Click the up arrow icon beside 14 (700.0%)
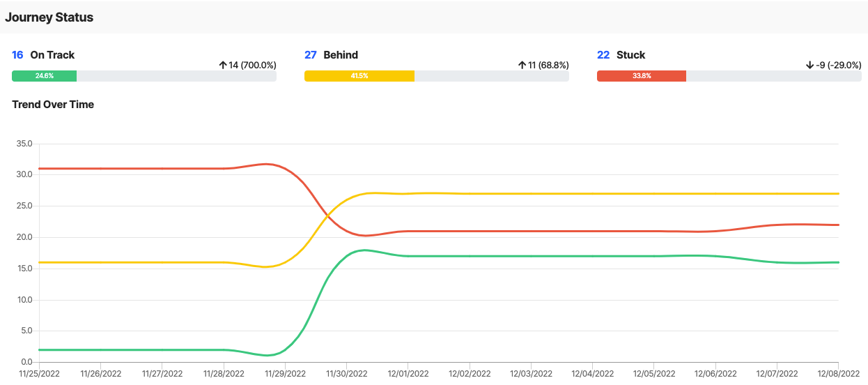The image size is (868, 385). point(223,65)
